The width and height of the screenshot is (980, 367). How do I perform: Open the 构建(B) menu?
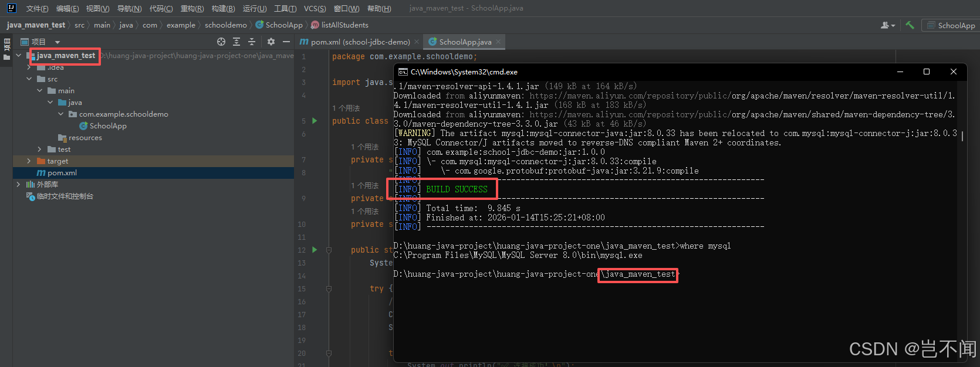tap(223, 8)
